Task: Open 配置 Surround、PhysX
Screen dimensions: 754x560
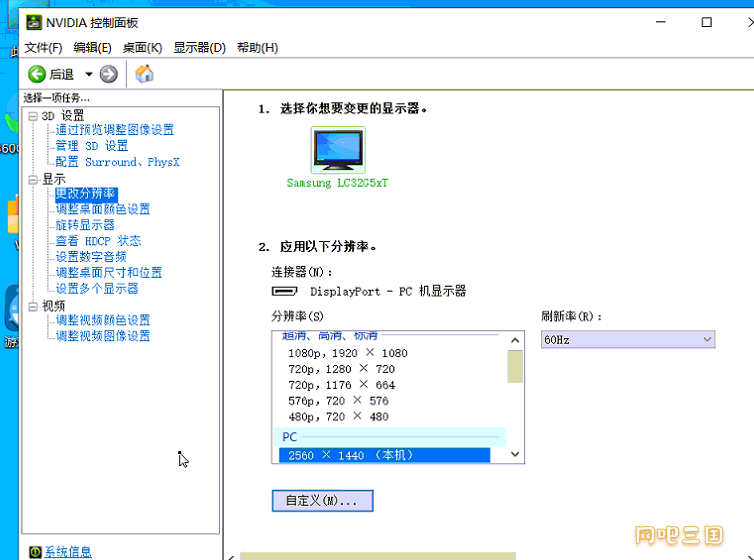Action: coord(117,162)
